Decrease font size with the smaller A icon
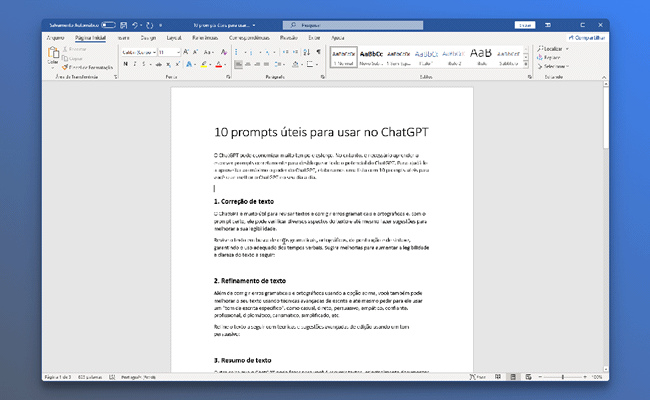Viewport: 650px width, 400px height. 195,52
